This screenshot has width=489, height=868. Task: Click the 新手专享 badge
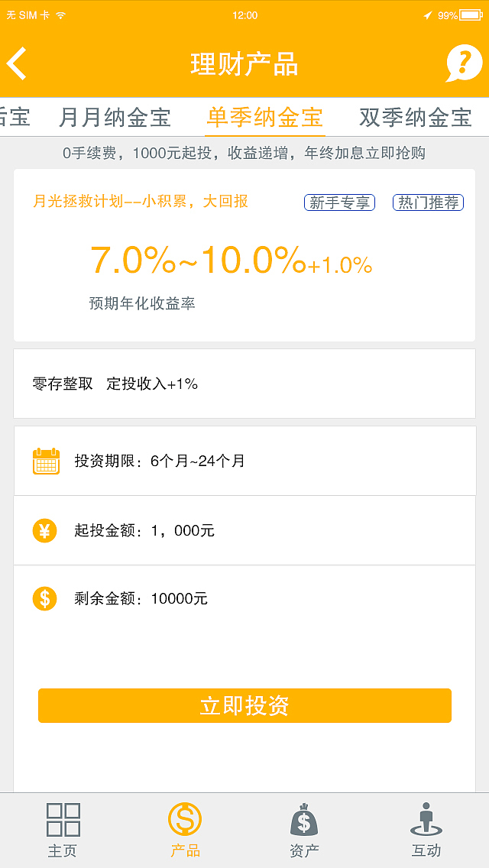[339, 202]
